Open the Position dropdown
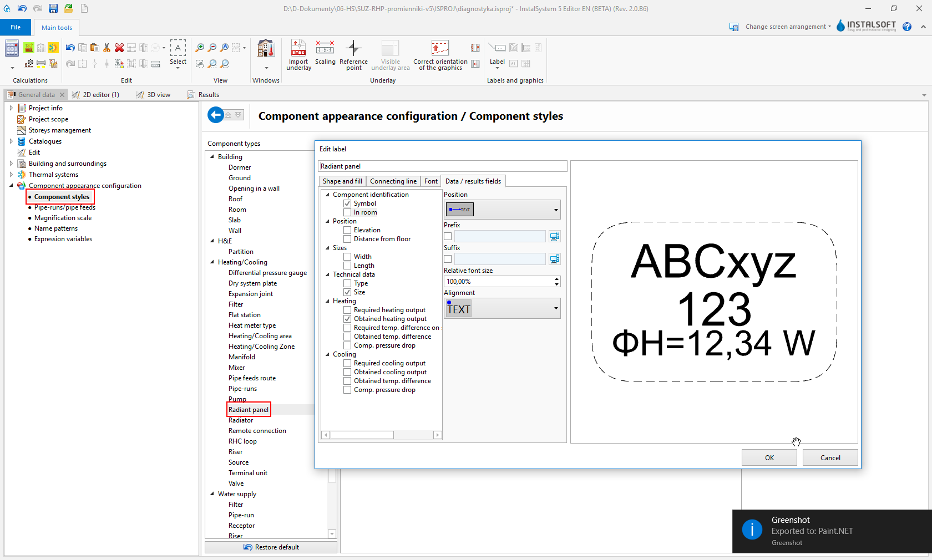Screen dimensions: 932x560 [x=502, y=210]
